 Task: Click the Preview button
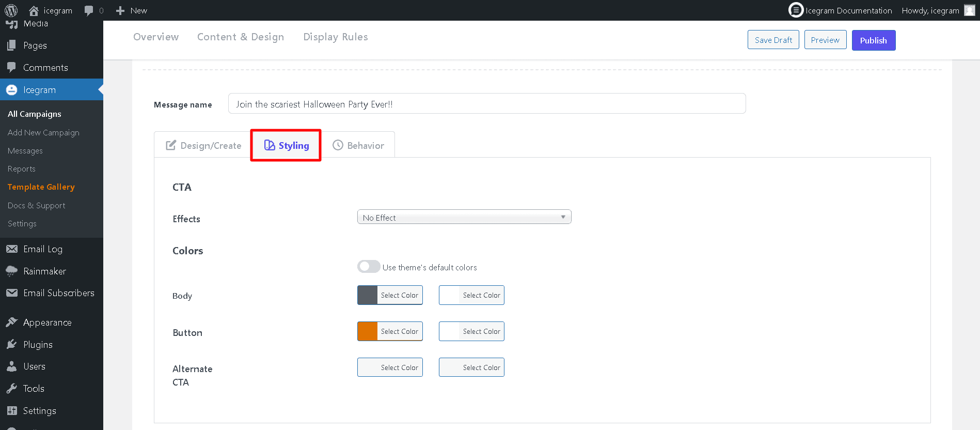coord(825,40)
